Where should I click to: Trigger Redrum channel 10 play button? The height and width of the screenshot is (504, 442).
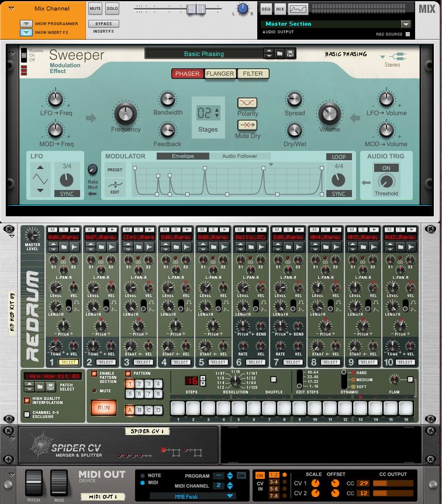[x=411, y=230]
